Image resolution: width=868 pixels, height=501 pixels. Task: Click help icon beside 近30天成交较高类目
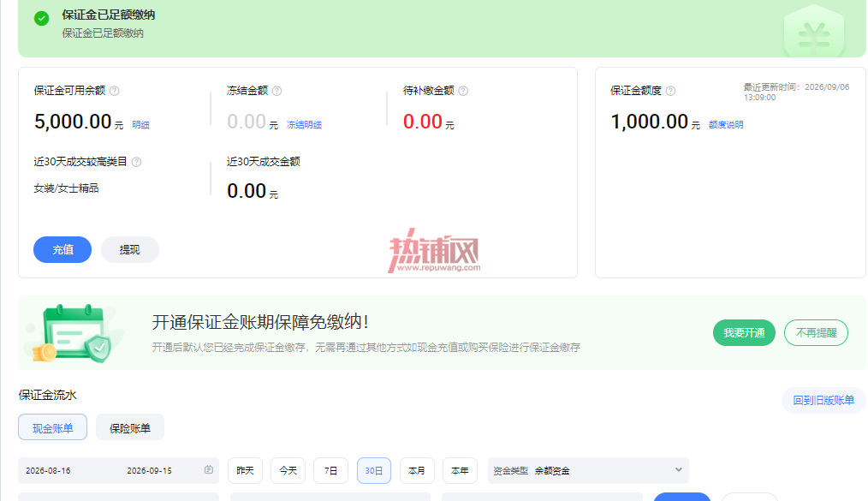(136, 162)
